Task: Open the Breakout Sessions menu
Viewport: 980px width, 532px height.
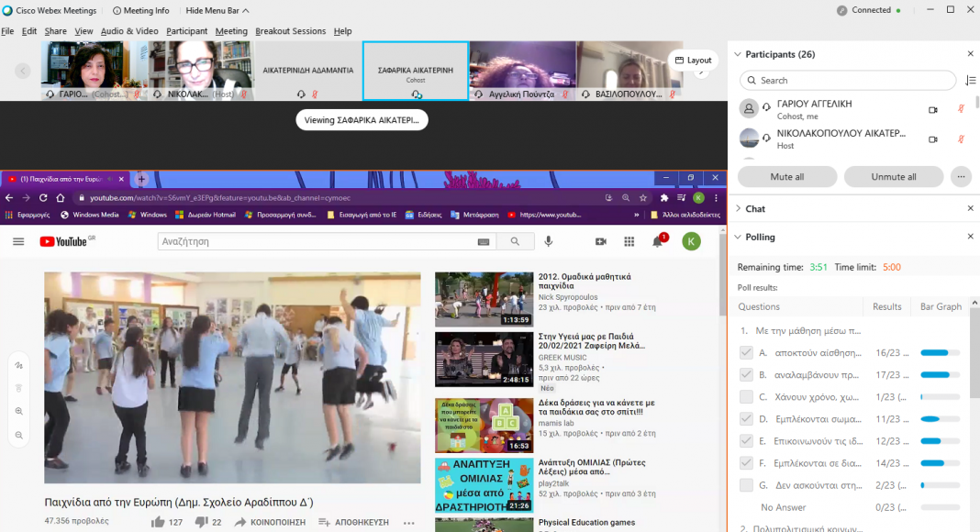Action: pos(290,31)
